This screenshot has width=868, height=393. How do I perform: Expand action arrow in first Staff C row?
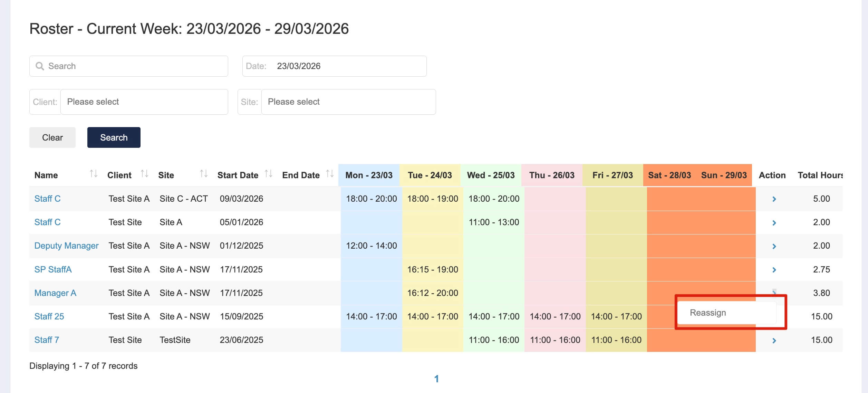point(774,199)
